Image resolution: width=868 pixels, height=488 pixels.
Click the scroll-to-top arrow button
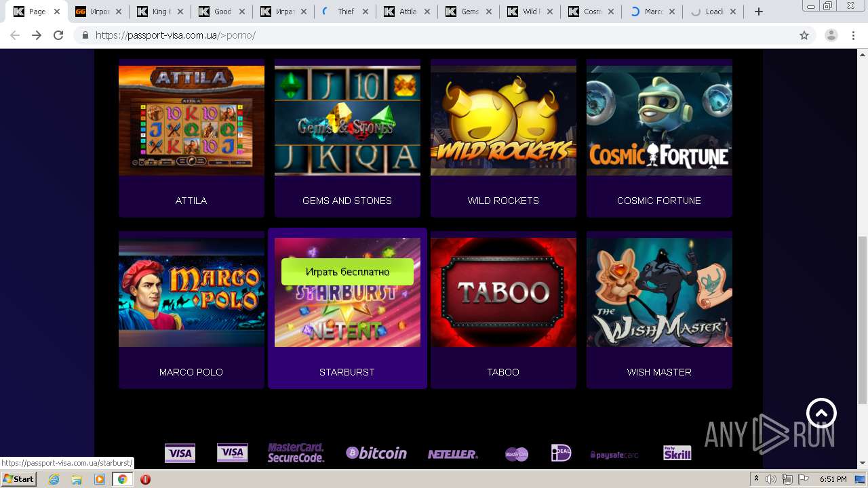821,413
